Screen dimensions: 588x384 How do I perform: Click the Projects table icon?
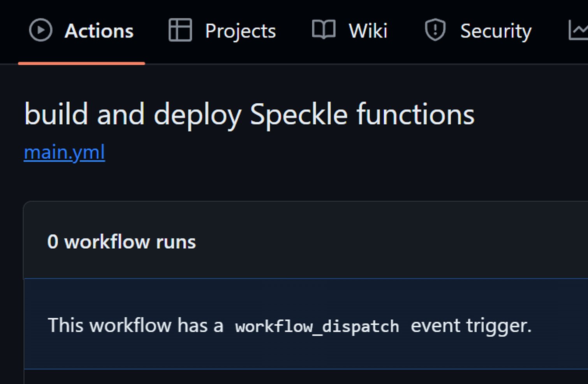coord(180,30)
